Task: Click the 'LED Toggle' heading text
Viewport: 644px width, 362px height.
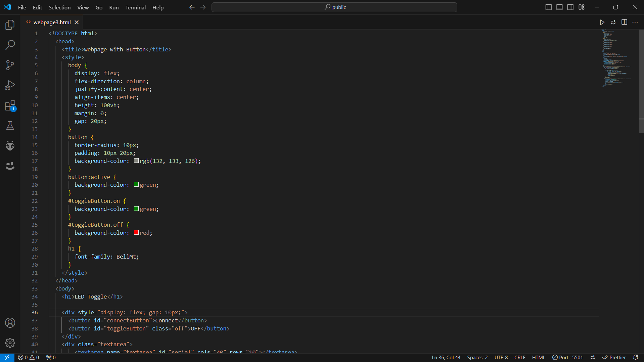Action: pos(91,297)
